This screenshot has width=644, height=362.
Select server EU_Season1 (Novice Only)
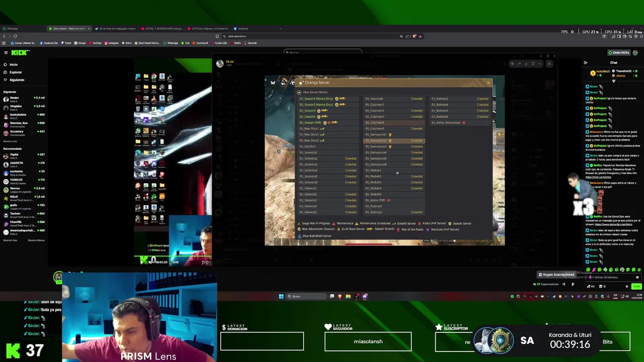327,99
